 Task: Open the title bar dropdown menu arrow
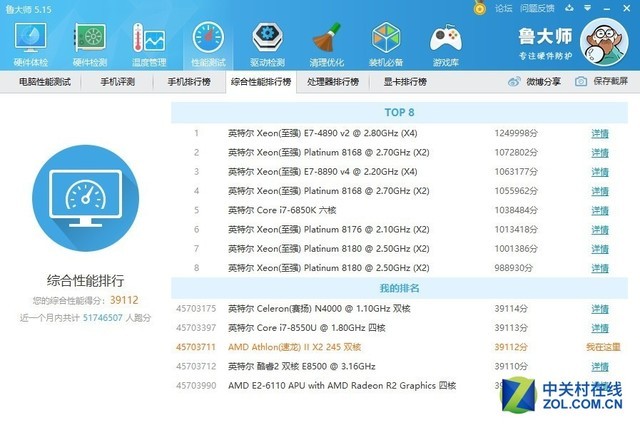pos(587,8)
